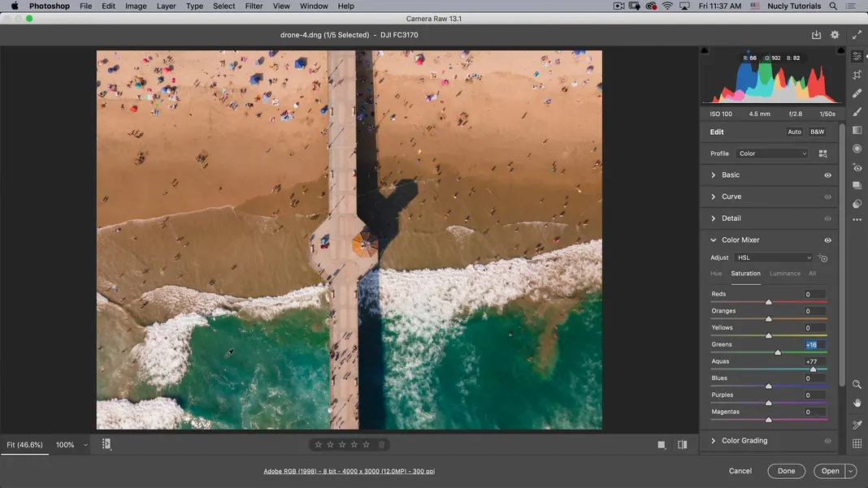The image size is (868, 488).
Task: Open the dropdown arrow beside Open button
Action: point(851,471)
